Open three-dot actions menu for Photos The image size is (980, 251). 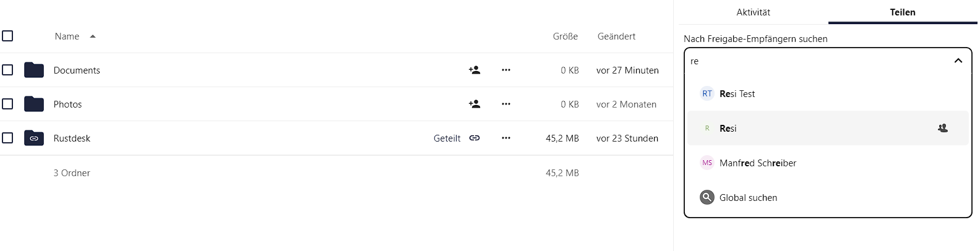506,104
